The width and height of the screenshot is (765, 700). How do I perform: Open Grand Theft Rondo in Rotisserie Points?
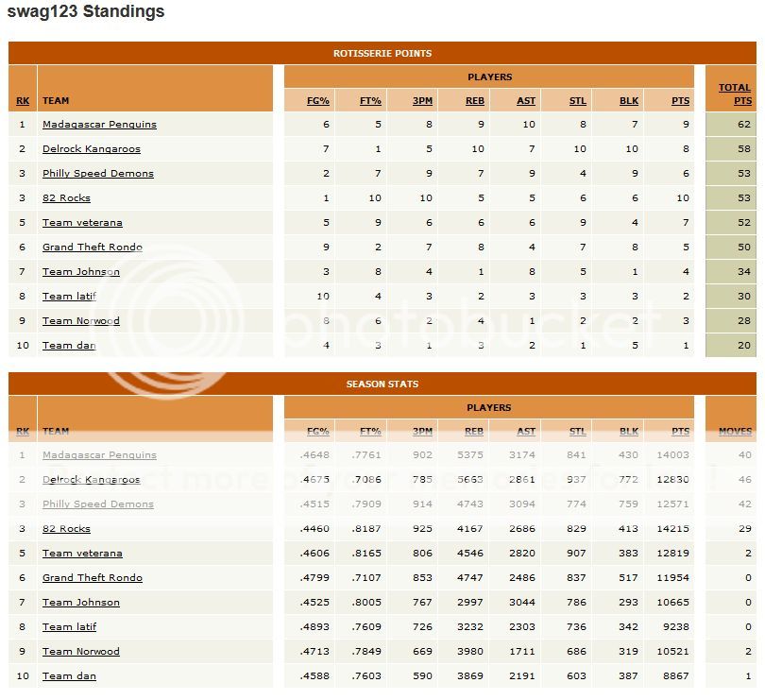[x=93, y=247]
